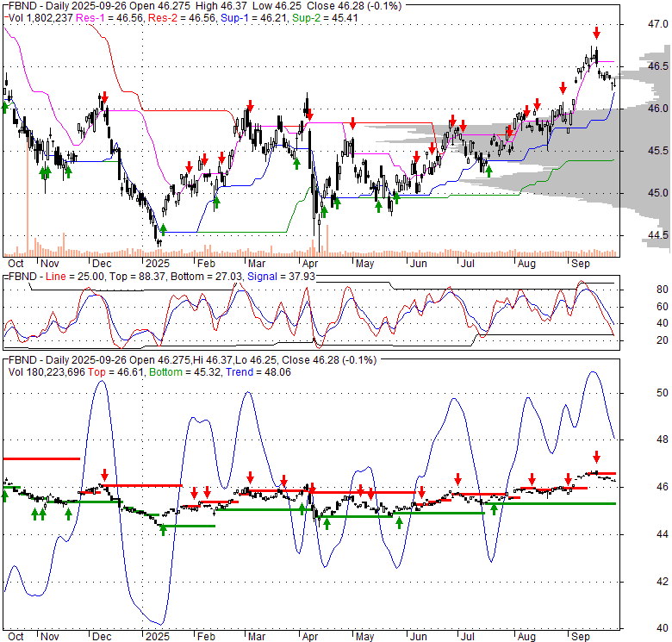Click the 50 label on the trend chart axis
The height and width of the screenshot is (642, 672).
[663, 393]
